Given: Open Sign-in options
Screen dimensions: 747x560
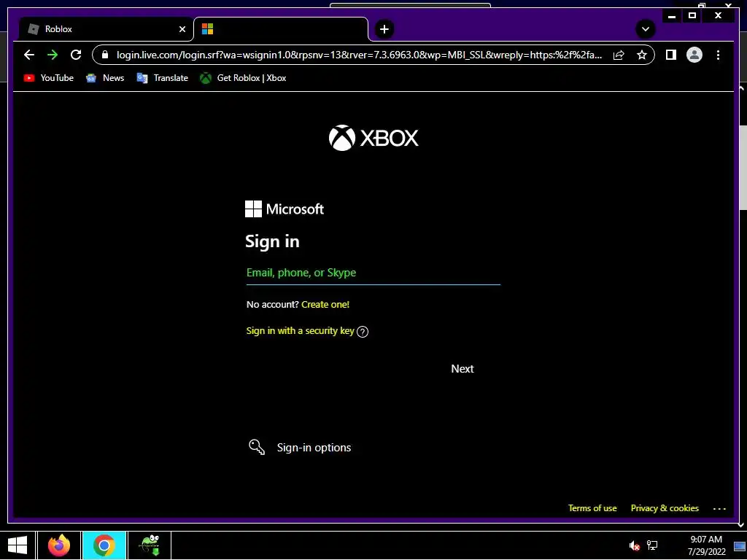Looking at the screenshot, I should pos(314,448).
